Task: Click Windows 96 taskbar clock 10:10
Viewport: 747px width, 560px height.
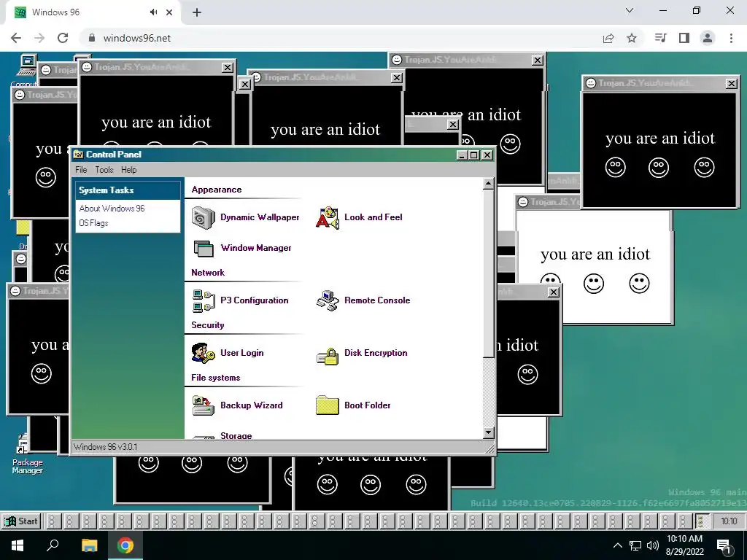Action: (x=729, y=521)
